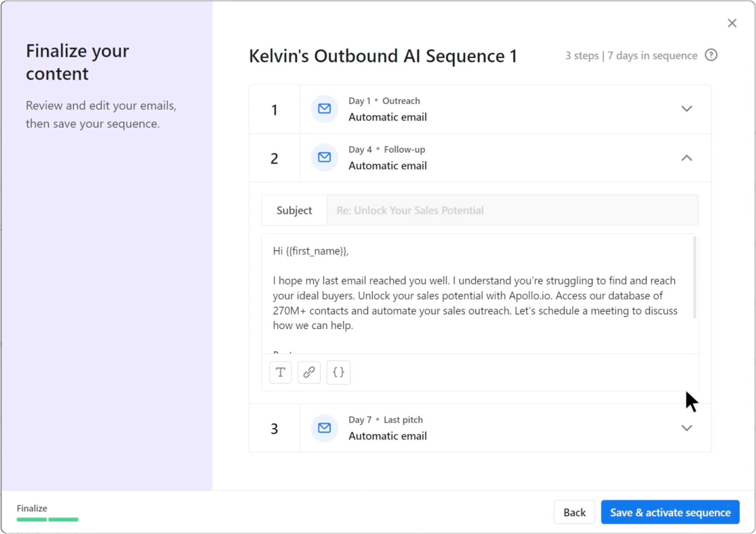Click the 'Subject' label
The height and width of the screenshot is (534, 756).
coord(294,210)
